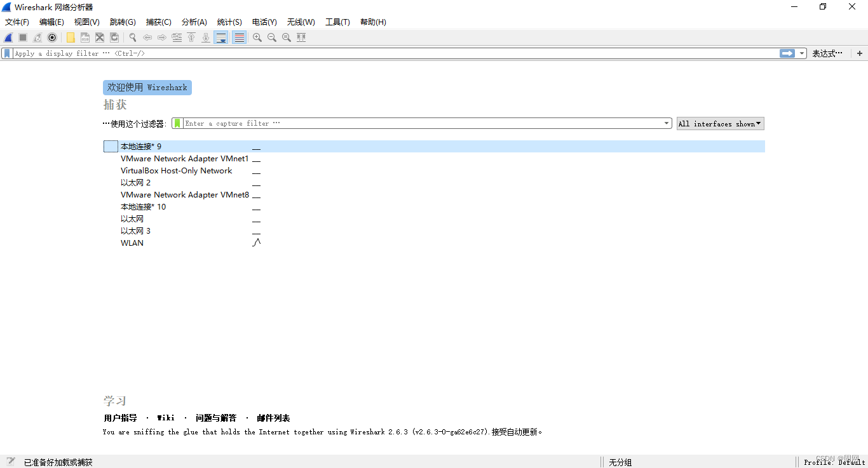Click the stop capture square icon
This screenshot has height=468, width=868.
coord(23,37)
